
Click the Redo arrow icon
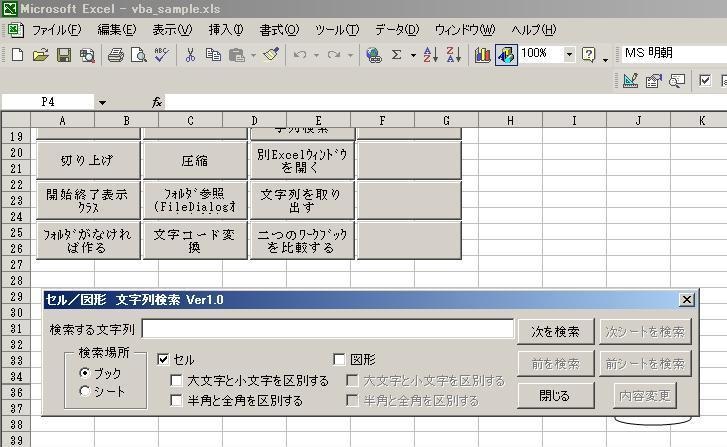coord(334,55)
